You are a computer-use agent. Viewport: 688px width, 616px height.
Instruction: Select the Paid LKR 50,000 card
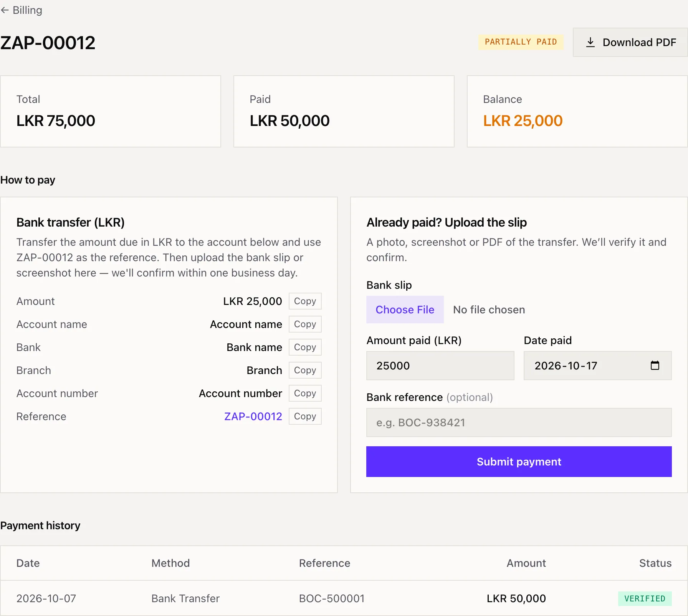pos(344,111)
